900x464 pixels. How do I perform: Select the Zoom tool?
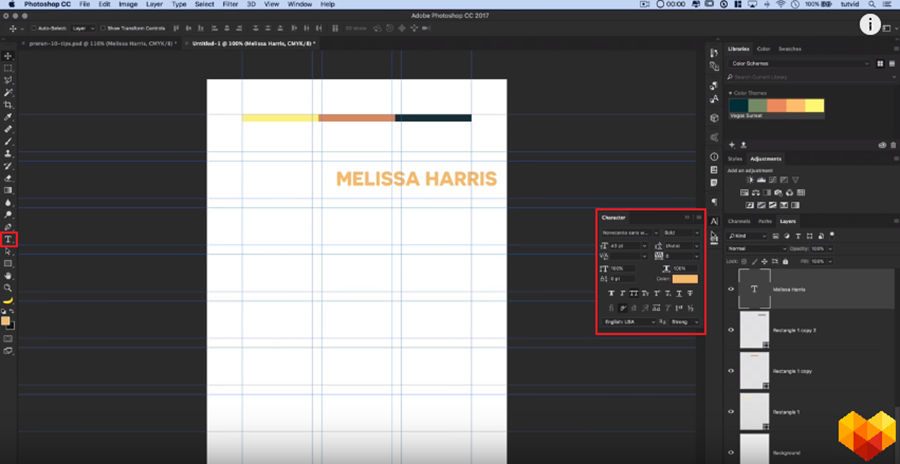[9, 287]
